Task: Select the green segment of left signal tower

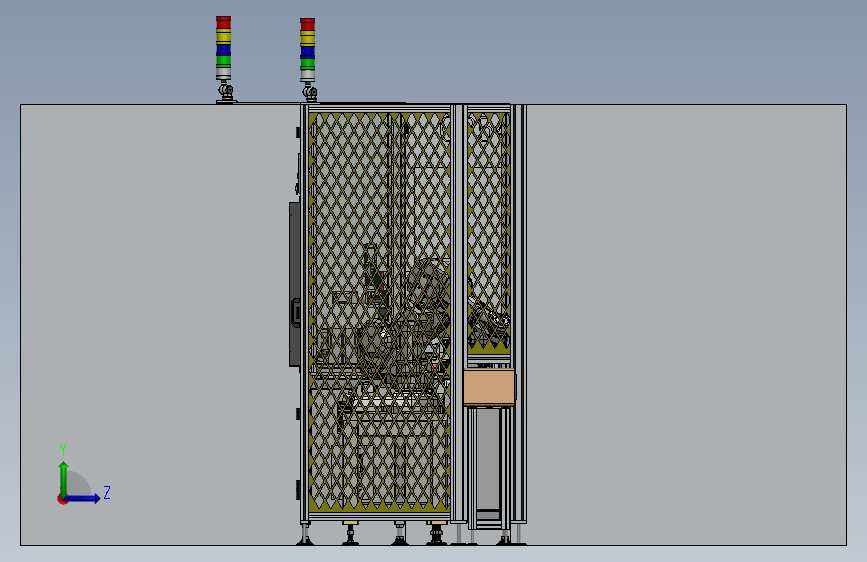Action: 223,60
